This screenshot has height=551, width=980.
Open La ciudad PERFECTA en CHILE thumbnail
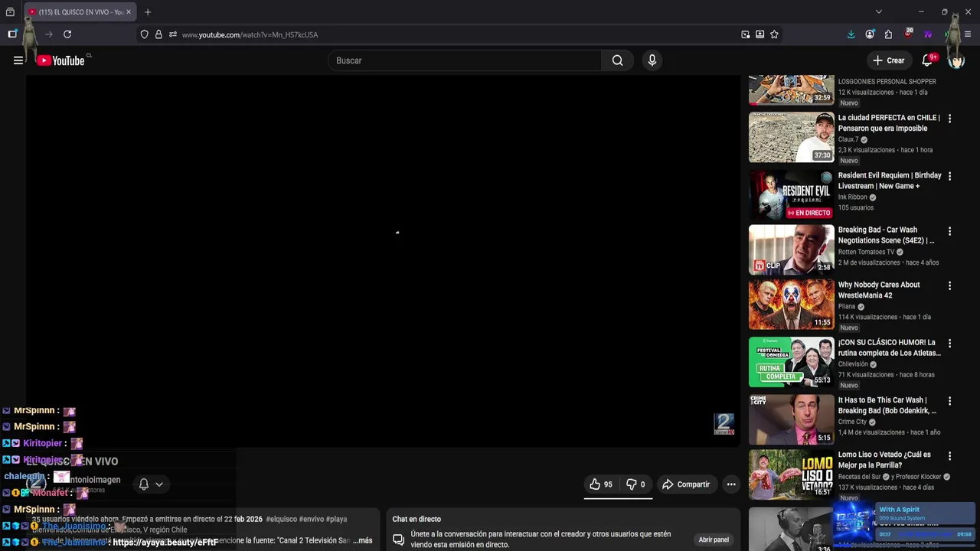click(x=791, y=137)
